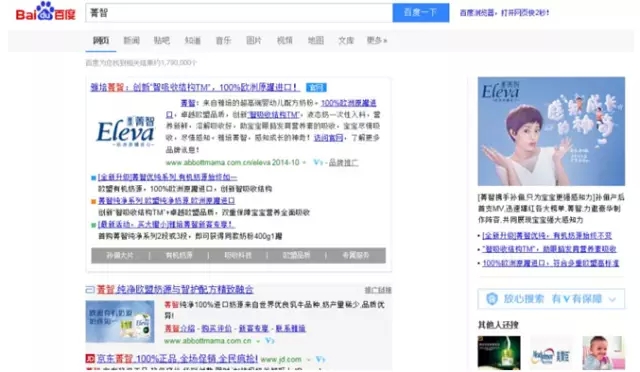The image size is (640, 372).
Task: Click the Eleva logo in first result
Action: coord(125,131)
